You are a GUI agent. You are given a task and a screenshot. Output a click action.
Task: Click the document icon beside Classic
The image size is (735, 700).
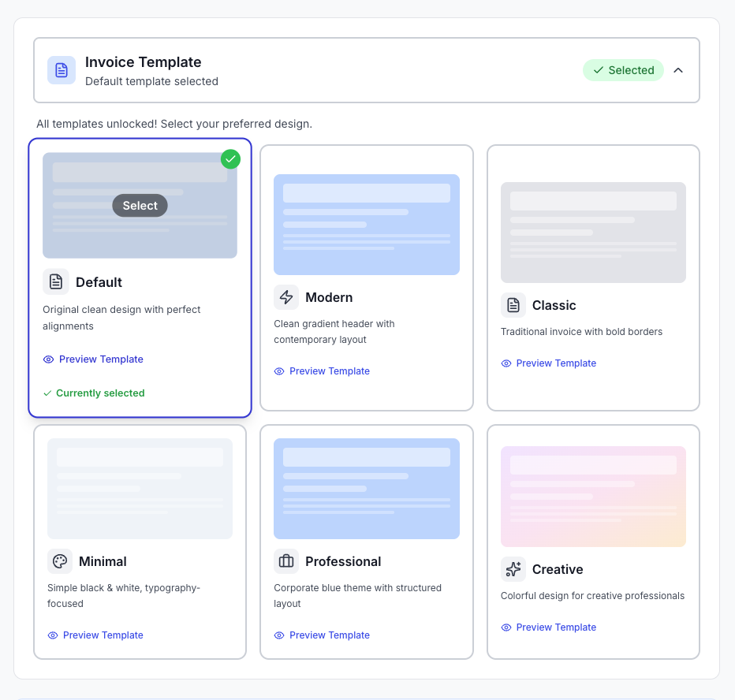(513, 305)
